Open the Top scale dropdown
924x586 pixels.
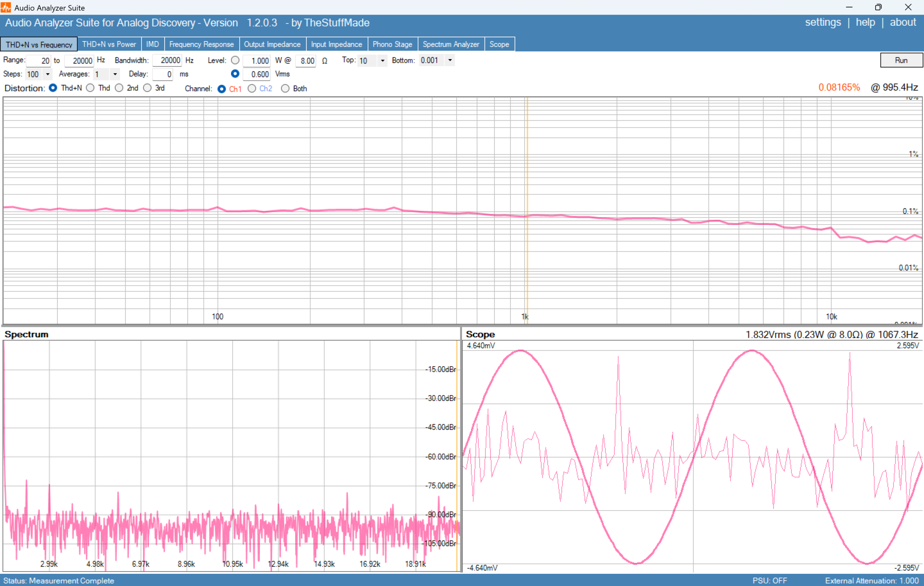(383, 60)
